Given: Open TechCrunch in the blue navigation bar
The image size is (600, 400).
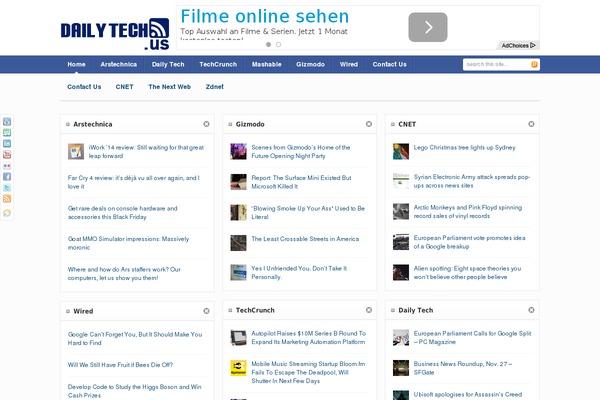Looking at the screenshot, I should [x=218, y=64].
